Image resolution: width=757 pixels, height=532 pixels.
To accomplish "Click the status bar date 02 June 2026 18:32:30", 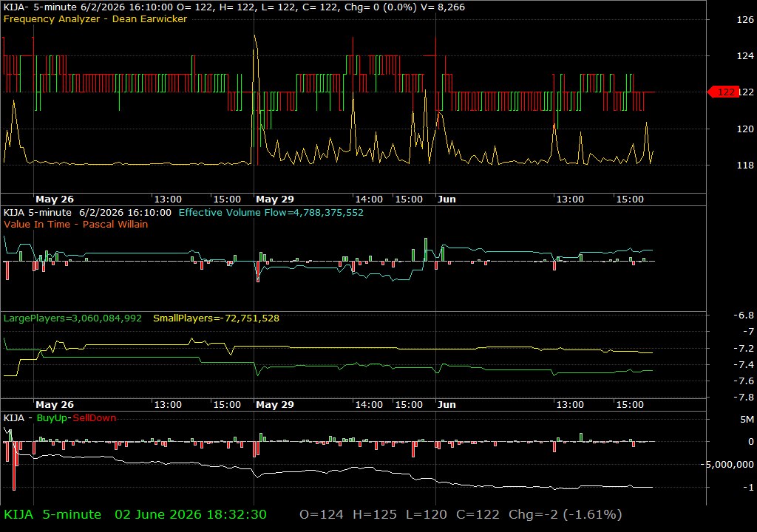I will coord(191,514).
